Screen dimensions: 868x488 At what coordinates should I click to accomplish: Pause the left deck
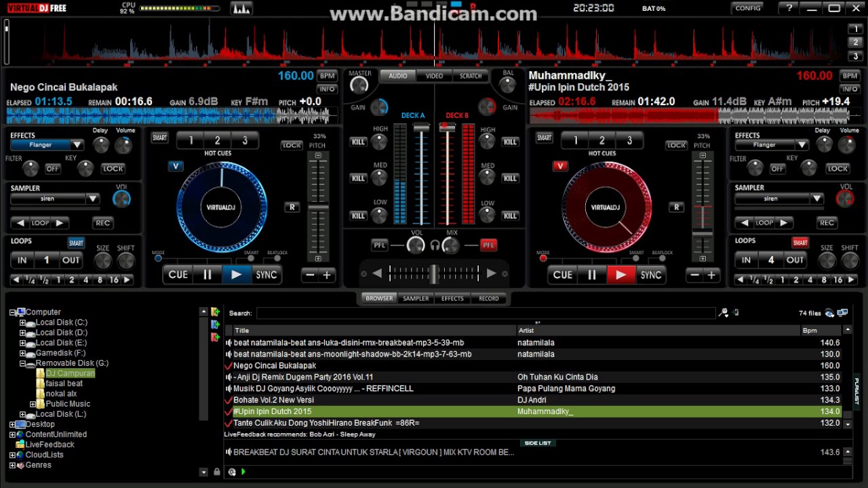pyautogui.click(x=207, y=274)
